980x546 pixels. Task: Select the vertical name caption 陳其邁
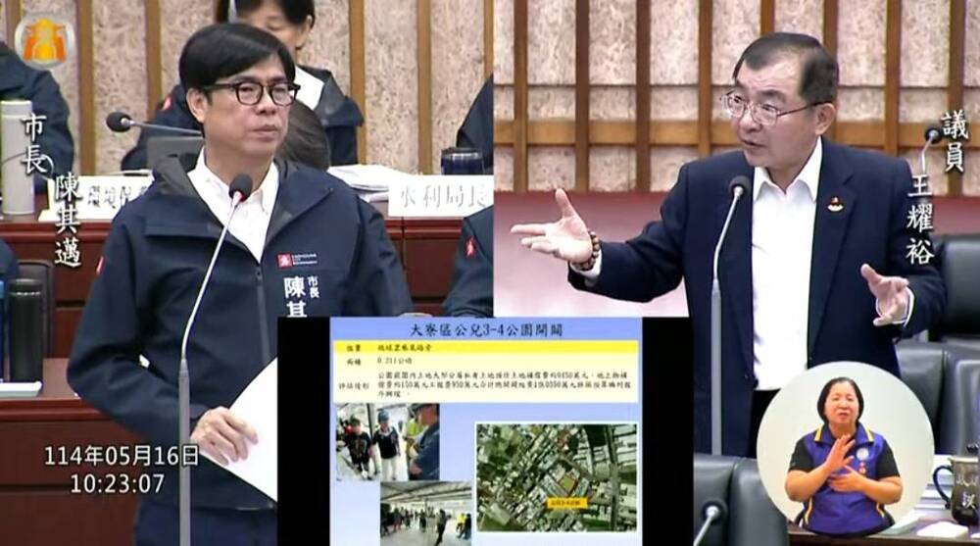point(68,221)
